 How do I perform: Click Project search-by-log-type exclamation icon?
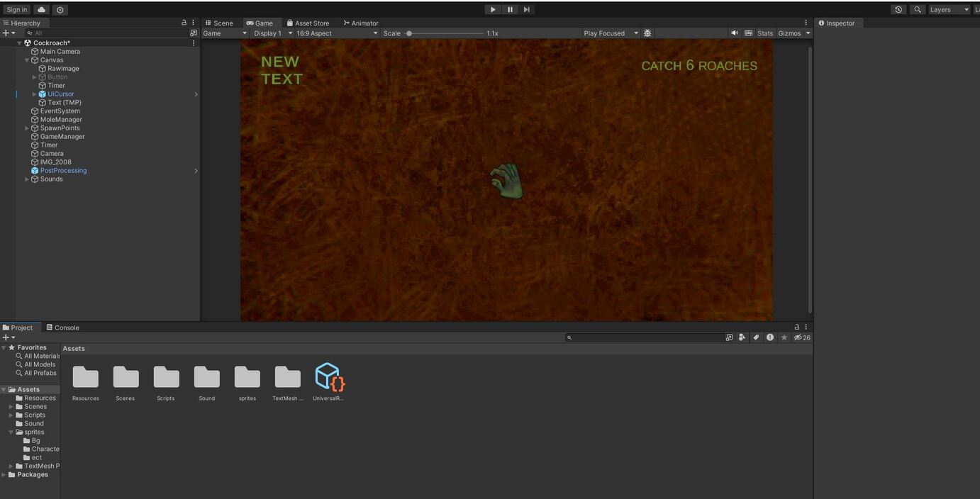tap(770, 337)
